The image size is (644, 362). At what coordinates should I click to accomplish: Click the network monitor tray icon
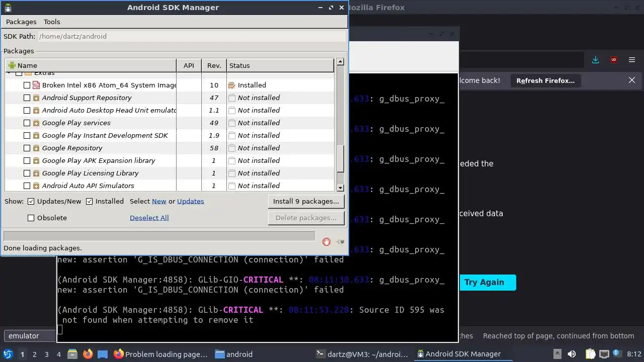tap(604, 354)
